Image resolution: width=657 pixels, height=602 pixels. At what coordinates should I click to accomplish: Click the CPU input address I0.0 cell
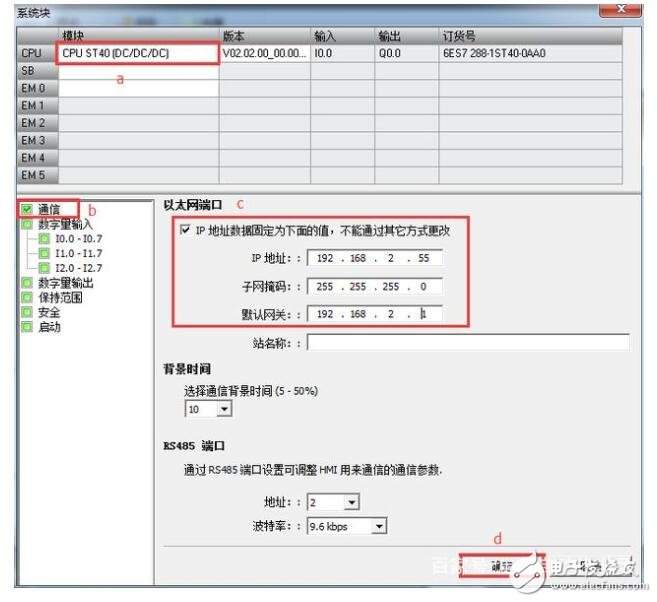tap(342, 53)
